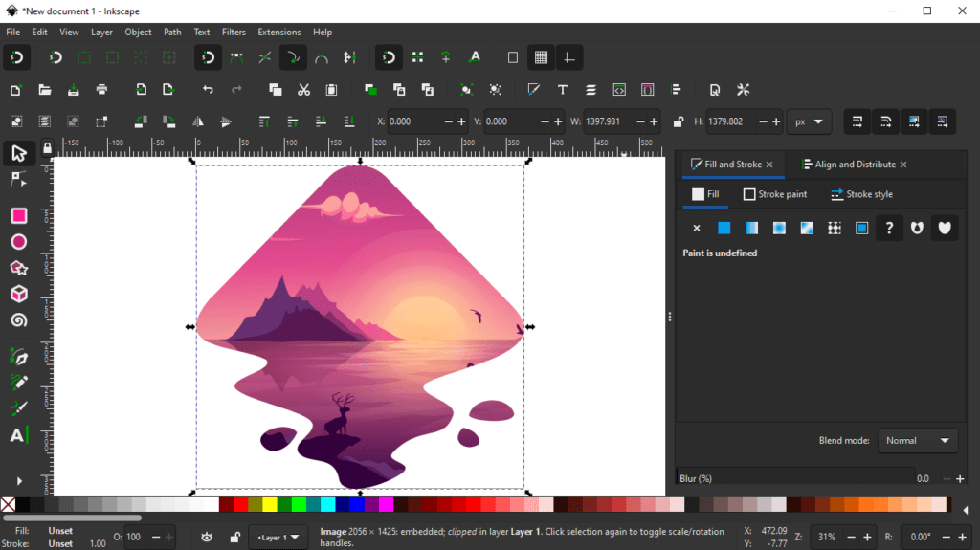Open the XML editor icon

(x=619, y=90)
